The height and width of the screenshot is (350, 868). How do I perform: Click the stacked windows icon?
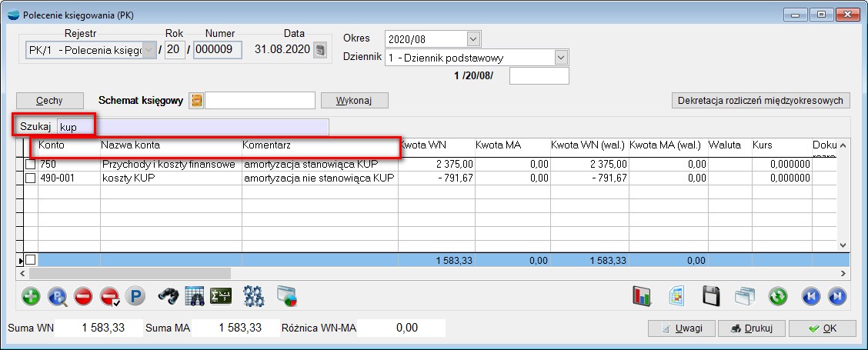745,296
